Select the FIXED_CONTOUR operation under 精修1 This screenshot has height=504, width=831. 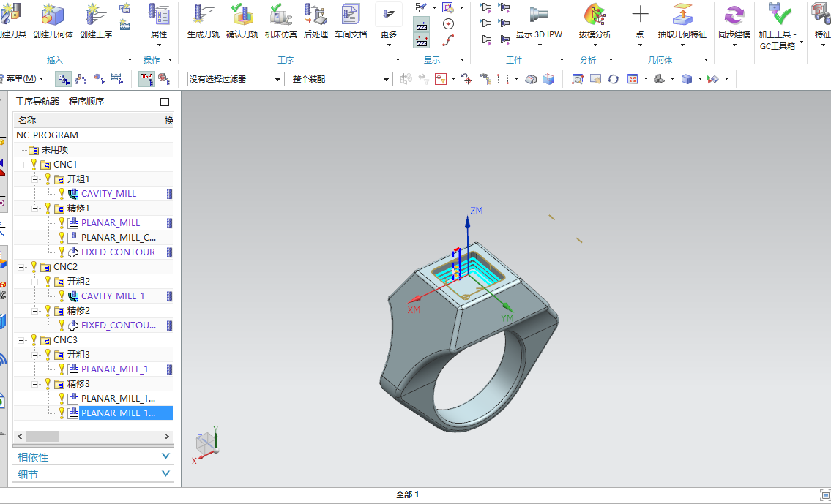point(118,252)
